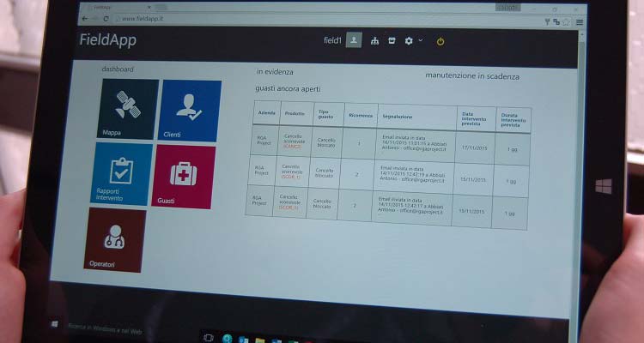The image size is (644, 343).
Task: Click the FieldApp logo link
Action: pos(107,39)
